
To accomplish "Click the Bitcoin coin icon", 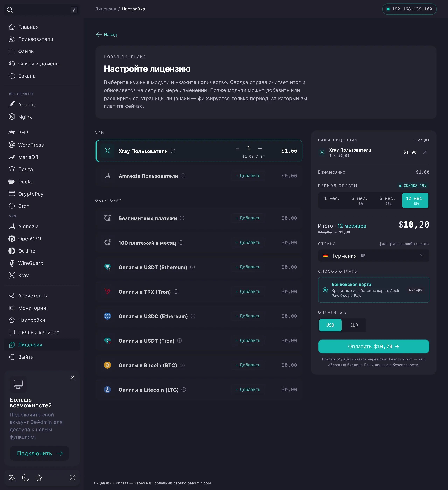I will point(107,365).
